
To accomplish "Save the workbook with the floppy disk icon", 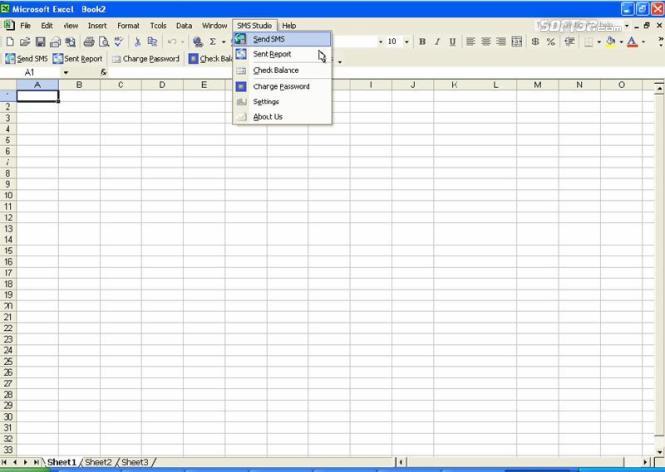I will [40, 42].
